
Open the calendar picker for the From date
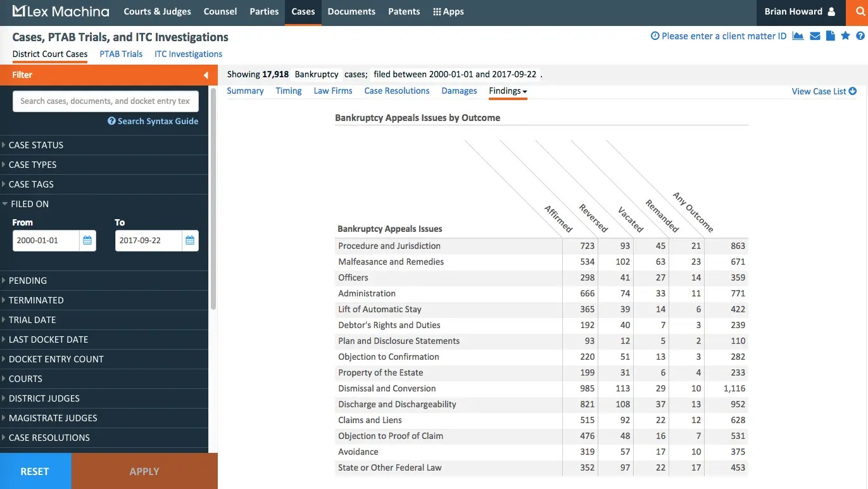(87, 241)
